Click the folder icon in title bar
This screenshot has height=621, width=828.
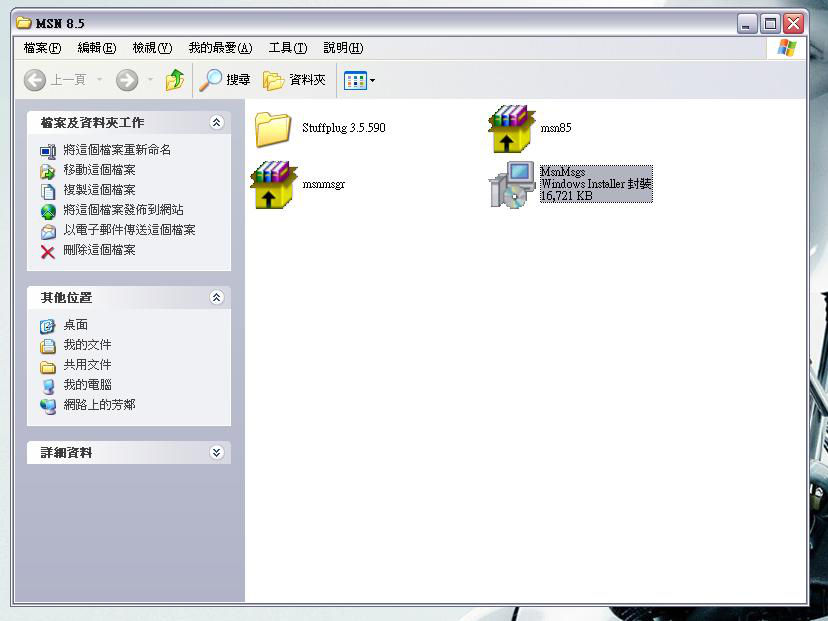click(24, 23)
